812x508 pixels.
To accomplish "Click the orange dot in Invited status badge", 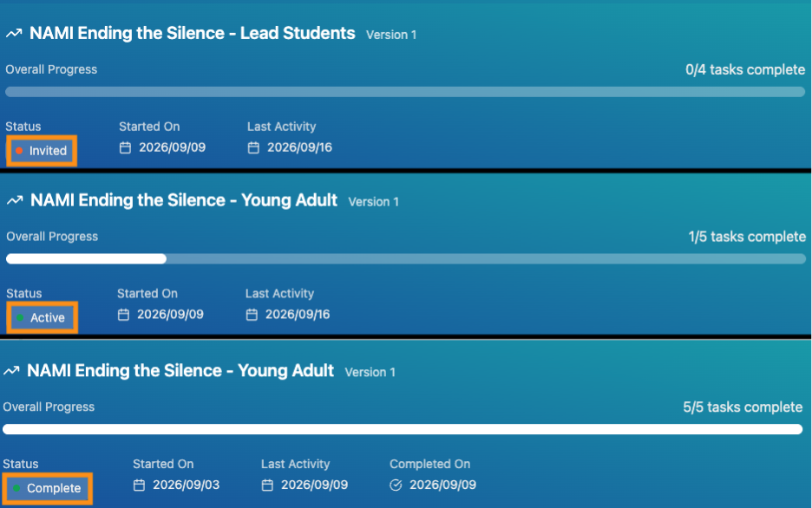I will (x=19, y=151).
